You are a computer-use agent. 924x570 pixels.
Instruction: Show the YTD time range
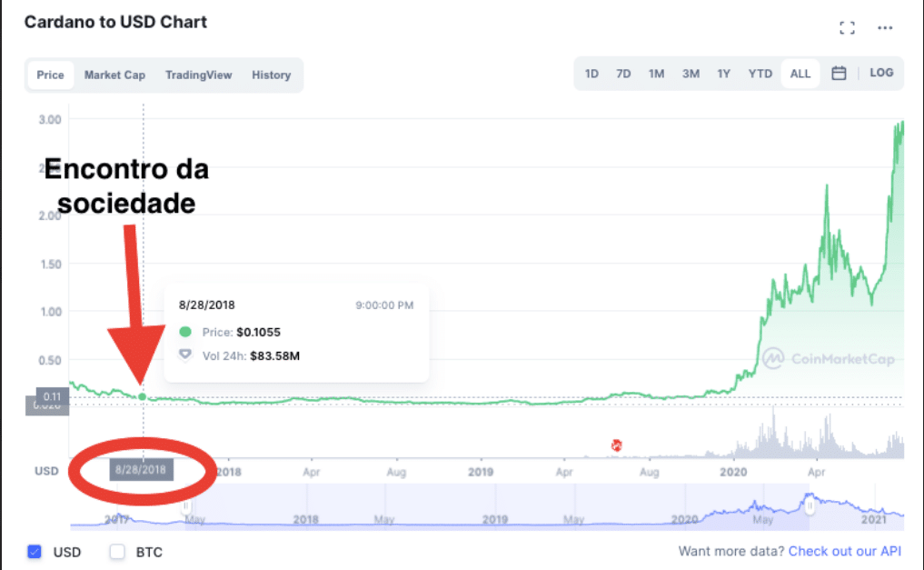click(x=760, y=74)
